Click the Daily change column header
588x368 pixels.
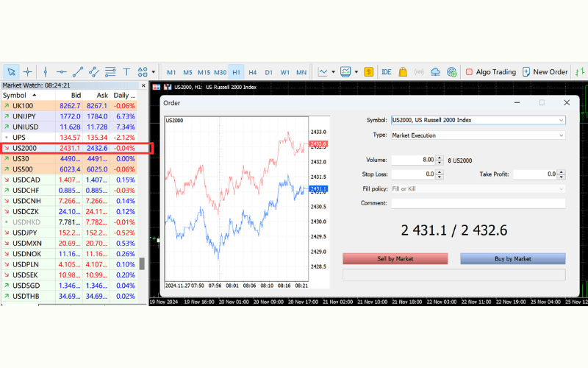coord(123,96)
